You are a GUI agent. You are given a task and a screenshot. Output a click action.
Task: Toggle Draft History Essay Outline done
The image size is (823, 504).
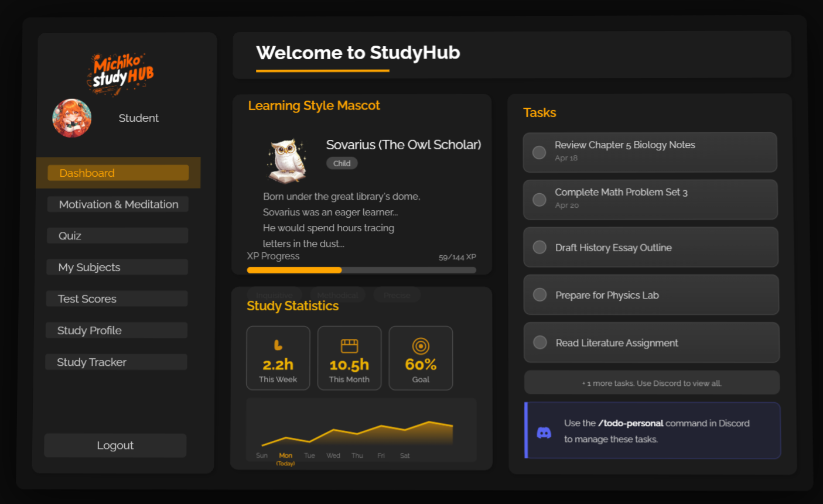[x=539, y=247]
